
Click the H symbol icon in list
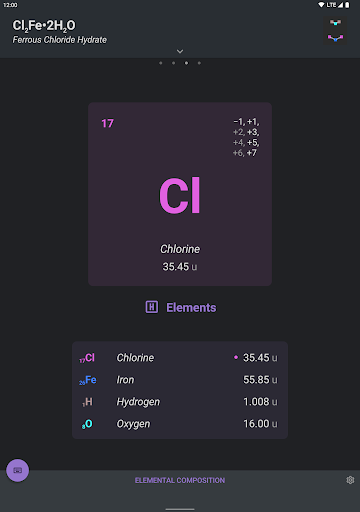(87, 402)
